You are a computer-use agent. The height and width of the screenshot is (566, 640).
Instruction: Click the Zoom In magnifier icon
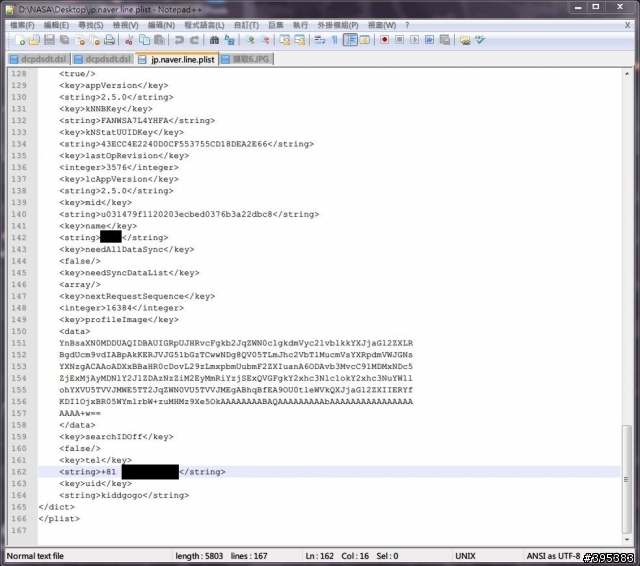(x=249, y=40)
